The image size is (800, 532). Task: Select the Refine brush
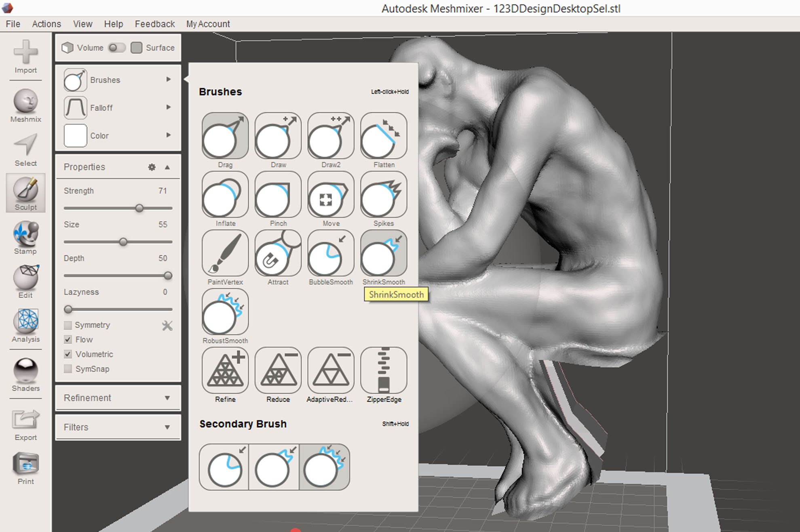tap(225, 370)
